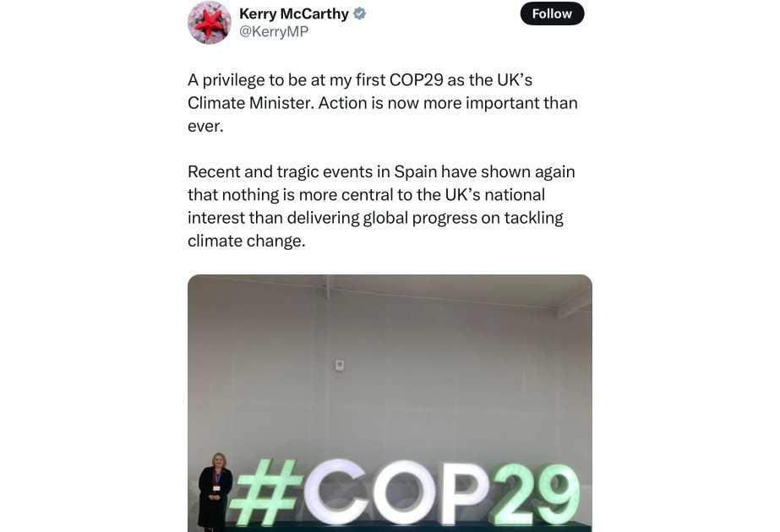The height and width of the screenshot is (532, 780).
Task: Click the closing words "climate change."
Action: pyautogui.click(x=246, y=241)
